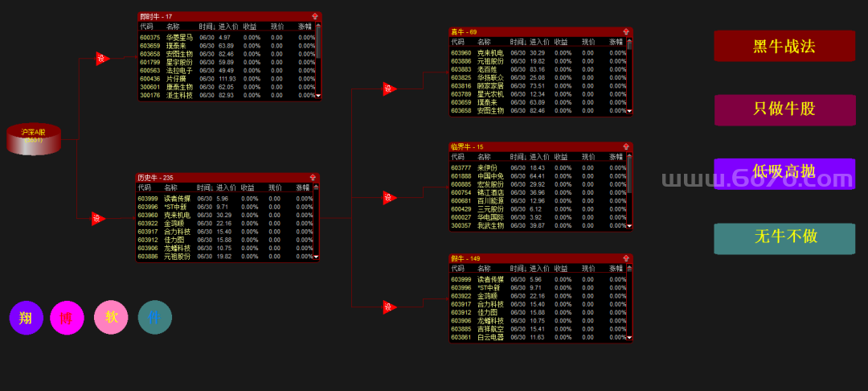Screen dimensions: 868x391
Task: Collapse the 即时牛 panel with its up-arrow
Action: click(314, 16)
